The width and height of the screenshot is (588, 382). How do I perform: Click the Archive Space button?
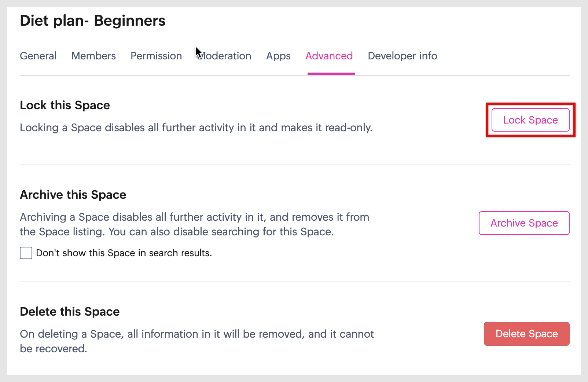(524, 223)
